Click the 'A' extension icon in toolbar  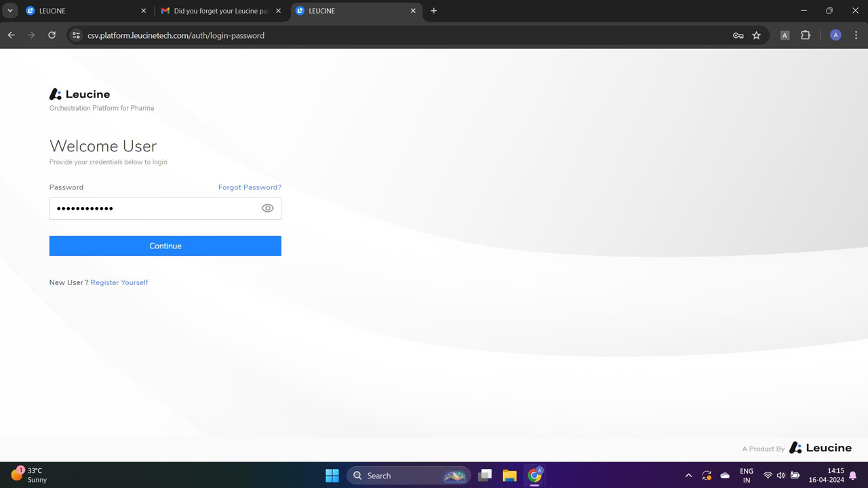pos(785,35)
